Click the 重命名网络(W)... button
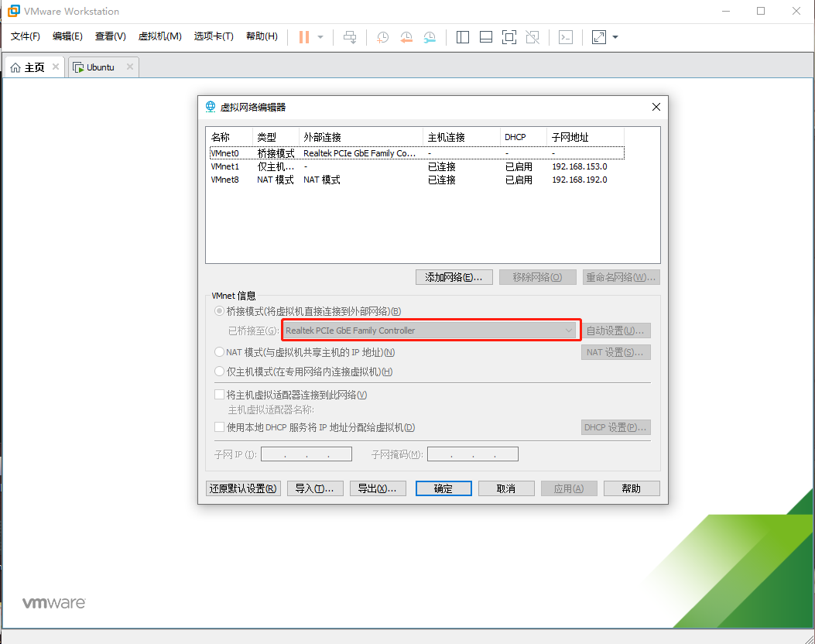The height and width of the screenshot is (644, 815). pyautogui.click(x=622, y=277)
